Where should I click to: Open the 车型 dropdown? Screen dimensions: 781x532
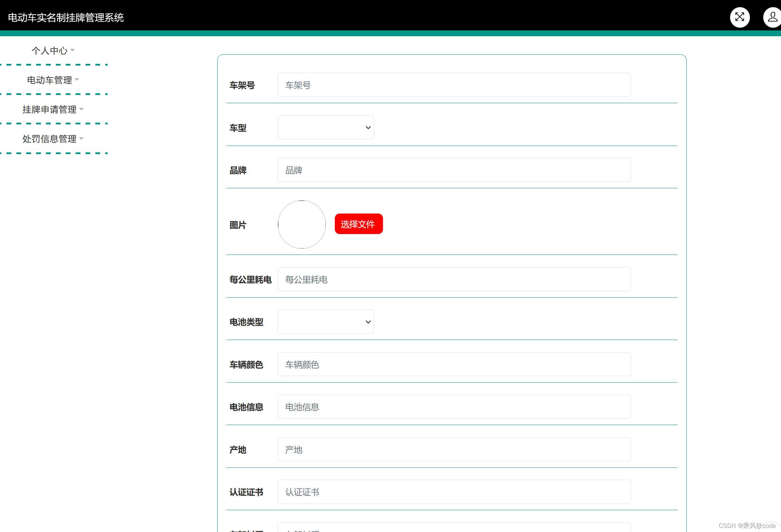[x=326, y=127]
